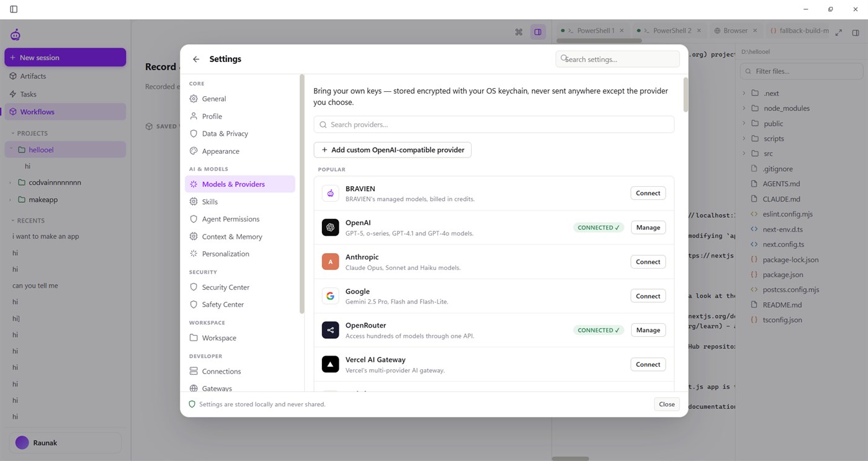Open the Artifacts page in the sidebar
This screenshot has height=461, width=868.
(65, 76)
